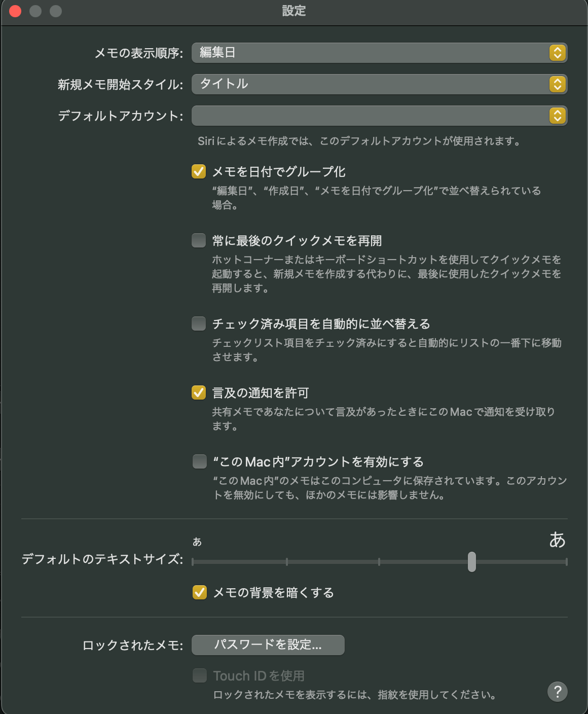The image size is (588, 714).
Task: Open the 新規メモ開始スタイル dropdown showing タイトル
Action: 370,84
